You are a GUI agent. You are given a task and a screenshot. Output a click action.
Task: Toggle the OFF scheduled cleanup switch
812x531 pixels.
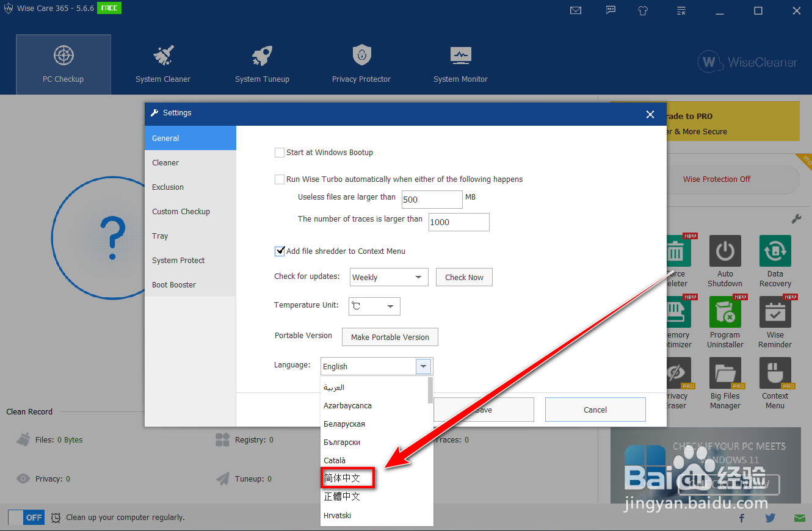[x=26, y=517]
